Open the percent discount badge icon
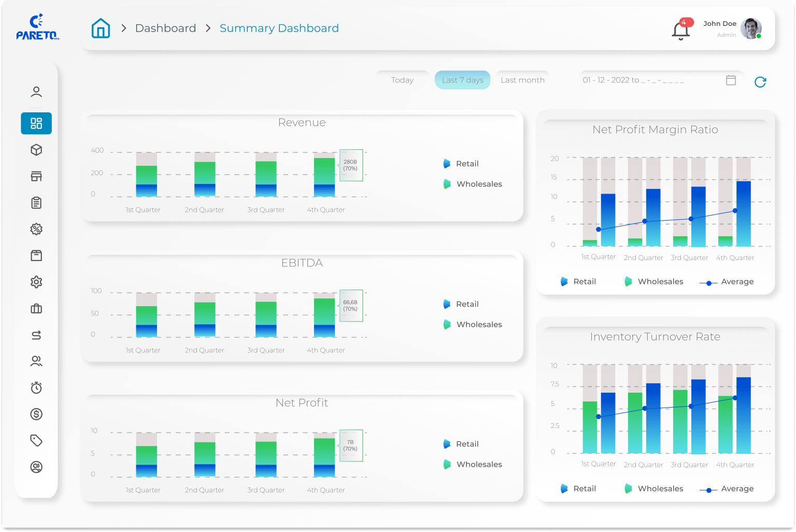The height and width of the screenshot is (532, 796). click(x=36, y=229)
